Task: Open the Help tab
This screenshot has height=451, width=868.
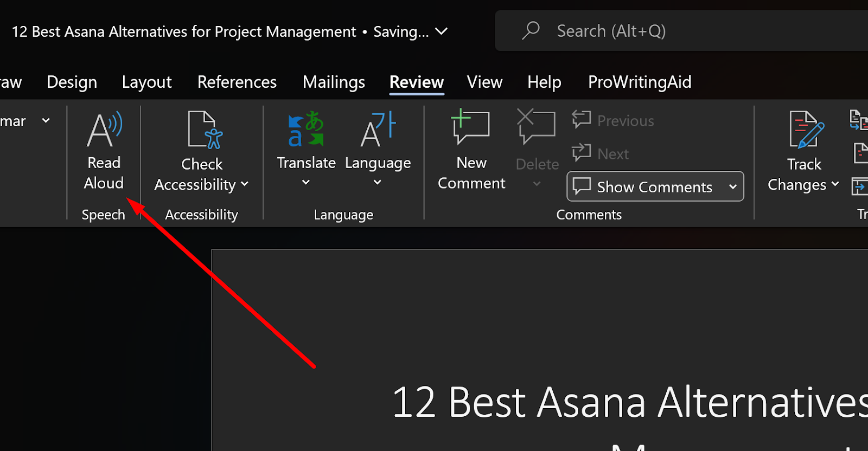Action: click(544, 82)
